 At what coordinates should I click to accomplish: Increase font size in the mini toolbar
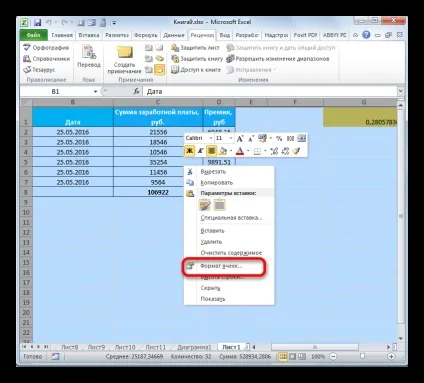(x=240, y=138)
